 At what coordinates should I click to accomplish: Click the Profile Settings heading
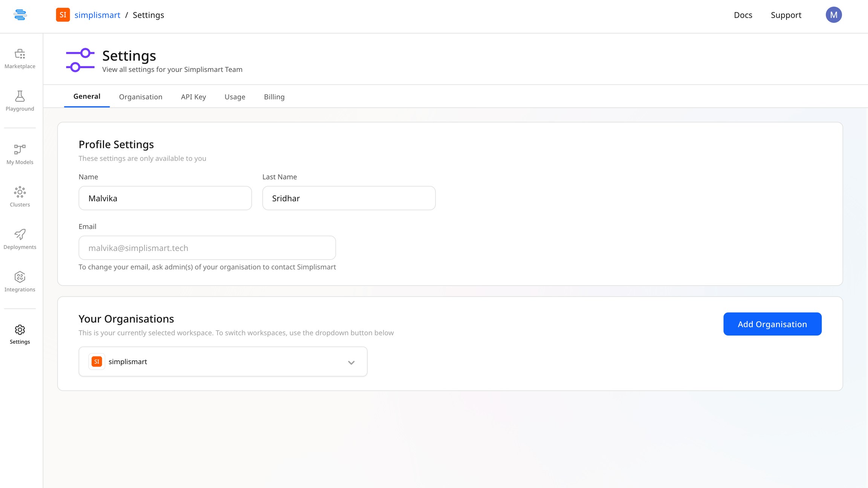pyautogui.click(x=116, y=145)
